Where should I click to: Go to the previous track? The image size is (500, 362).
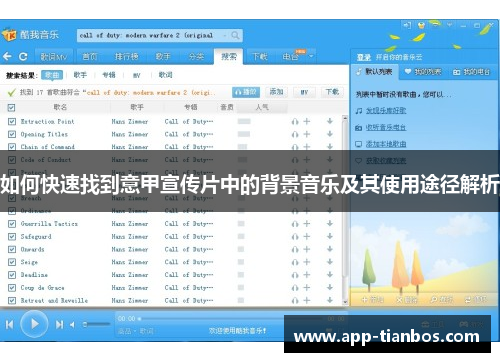(x=10, y=324)
